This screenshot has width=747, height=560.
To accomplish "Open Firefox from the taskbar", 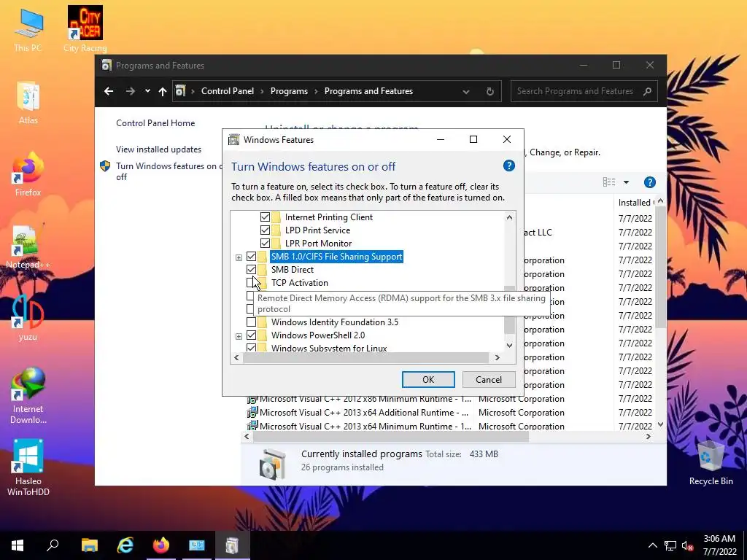I will pyautogui.click(x=161, y=545).
